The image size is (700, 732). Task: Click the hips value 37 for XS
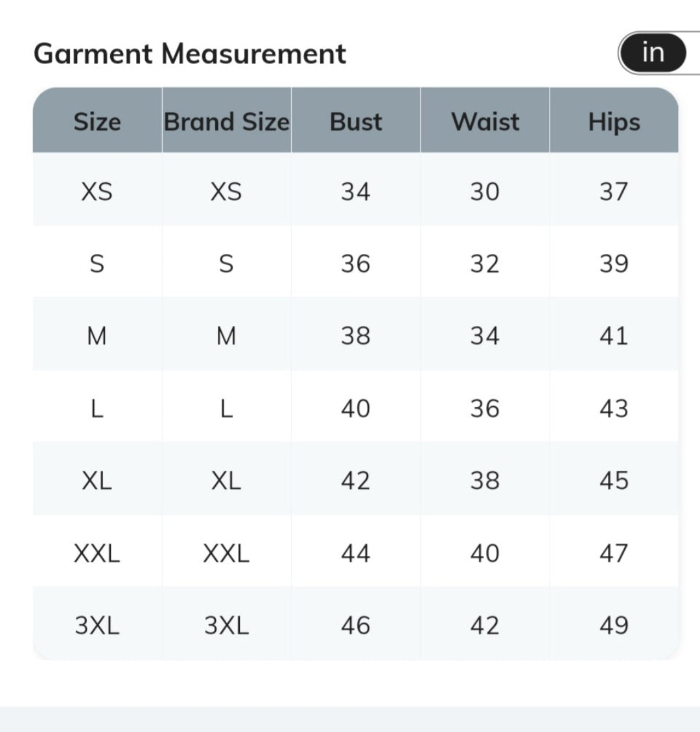tap(614, 192)
